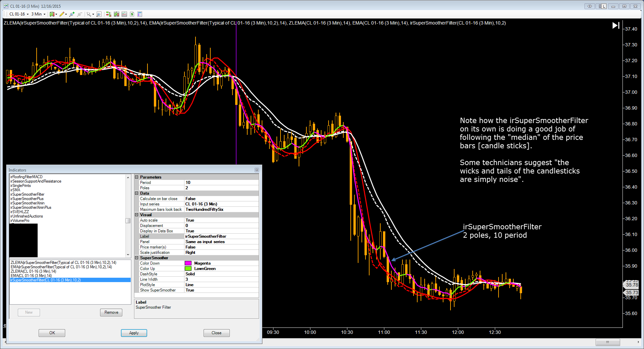Open the strategies dollar-sign icon
The width and height of the screenshot is (644, 349).
pos(132,14)
